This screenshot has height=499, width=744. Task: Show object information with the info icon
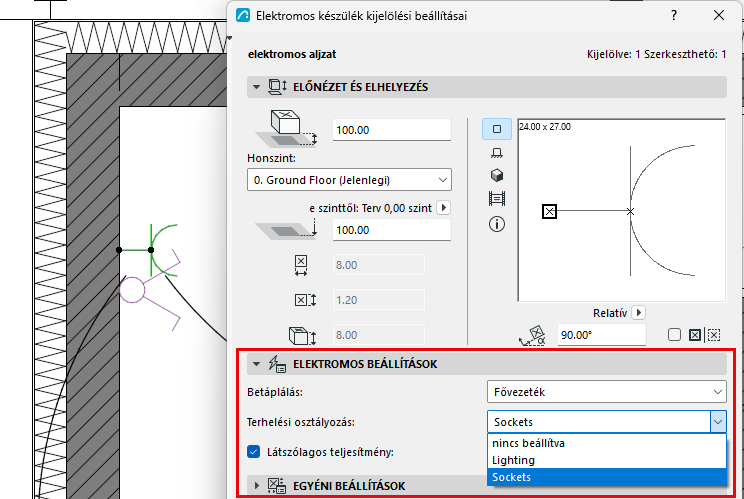pyautogui.click(x=497, y=224)
